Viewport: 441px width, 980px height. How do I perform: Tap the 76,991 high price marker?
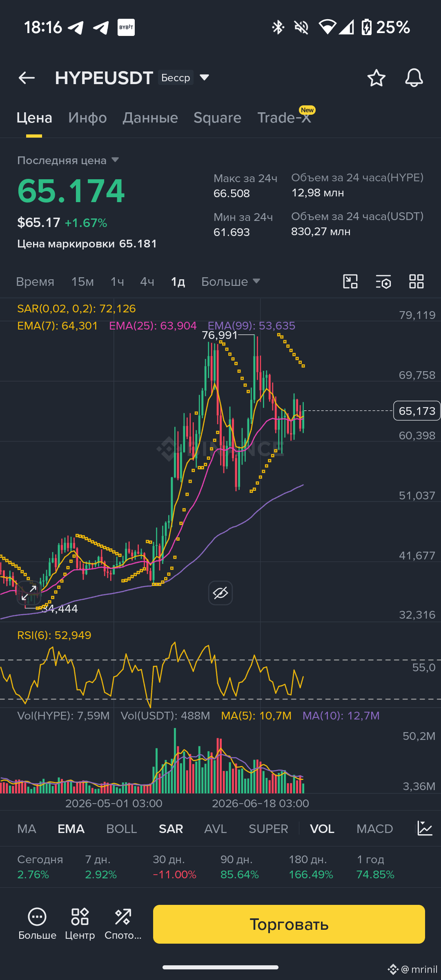pyautogui.click(x=220, y=335)
